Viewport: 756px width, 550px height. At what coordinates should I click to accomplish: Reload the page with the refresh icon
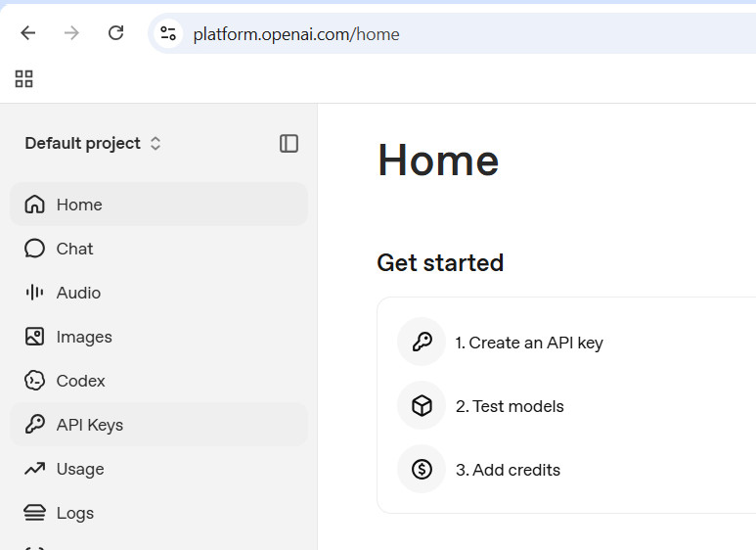[115, 33]
